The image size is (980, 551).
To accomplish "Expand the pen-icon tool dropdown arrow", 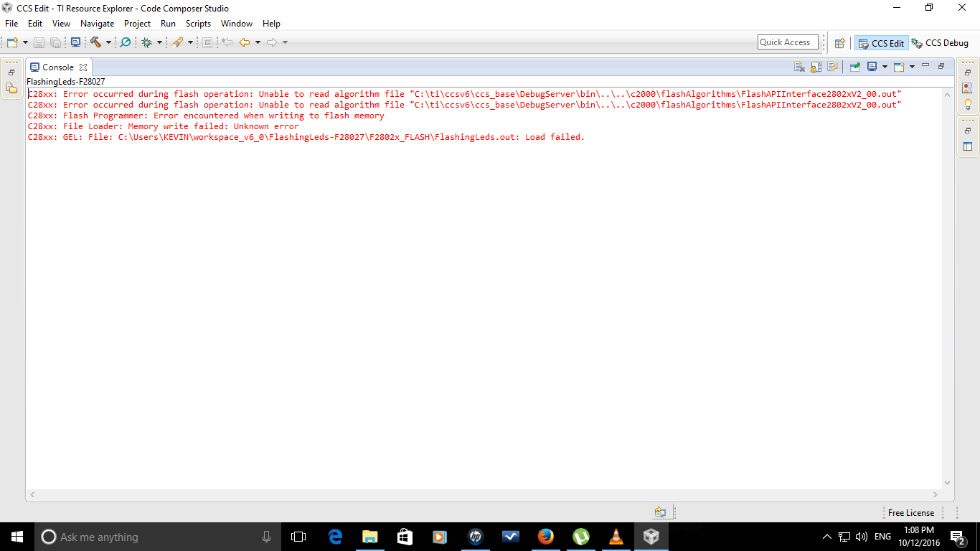I will (x=190, y=42).
